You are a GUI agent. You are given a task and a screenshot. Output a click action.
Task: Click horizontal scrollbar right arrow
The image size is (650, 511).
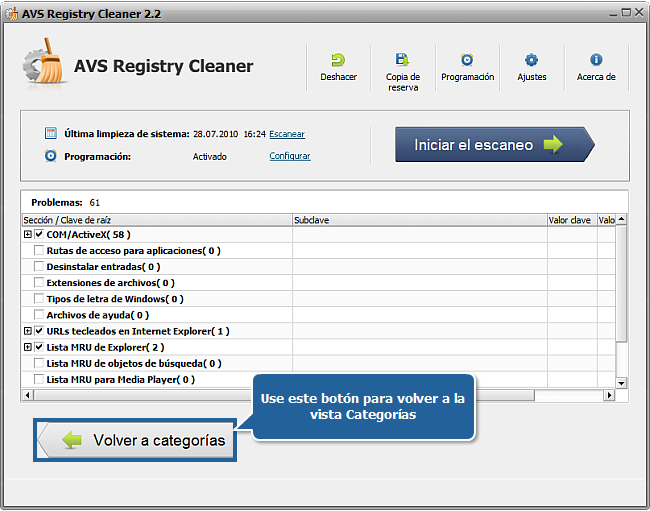[609, 395]
